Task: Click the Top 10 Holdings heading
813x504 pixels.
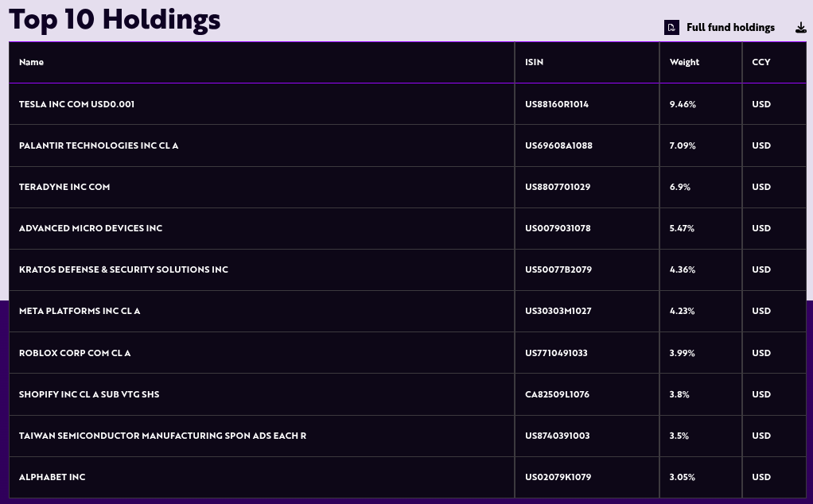Action: tap(115, 20)
